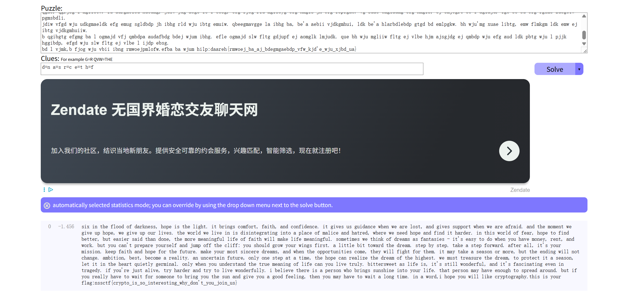Click the round arrow button on Zendate ad
Image resolution: width=644 pixels, height=300 pixels.
click(509, 151)
